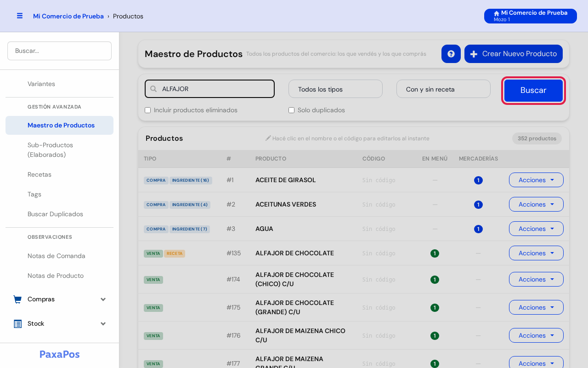Click the menu badge for product #176
Viewport: 588px width, 368px height.
pyautogui.click(x=435, y=336)
